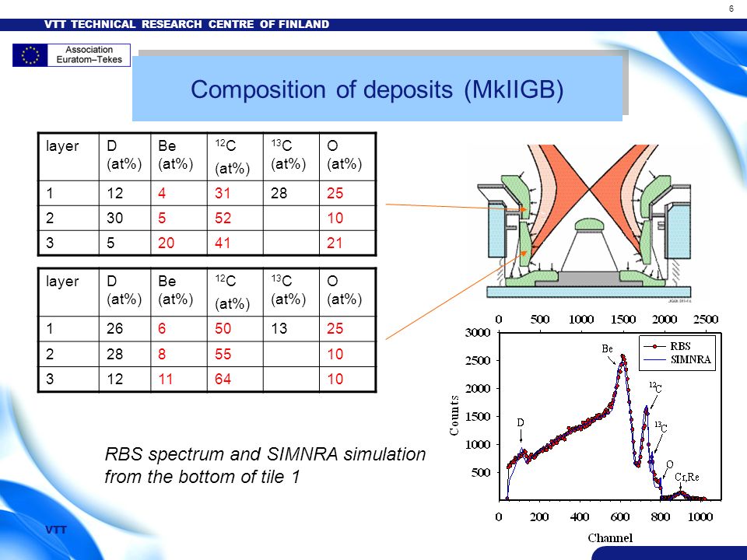Select upper table Be value 4
747x560 pixels.
pyautogui.click(x=162, y=193)
